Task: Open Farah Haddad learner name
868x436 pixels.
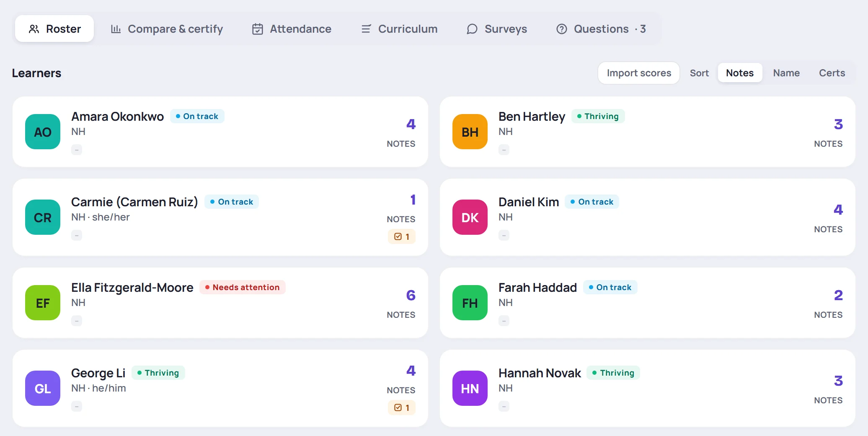Action: (x=537, y=288)
